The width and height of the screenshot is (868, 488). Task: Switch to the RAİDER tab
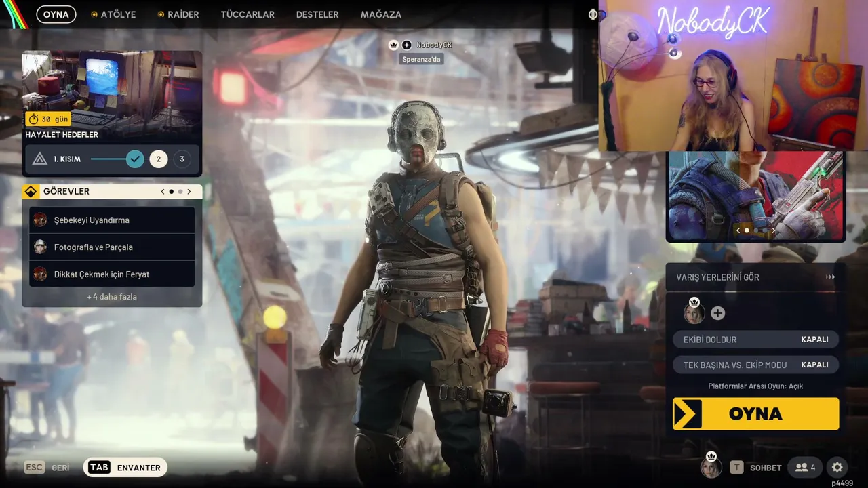178,14
